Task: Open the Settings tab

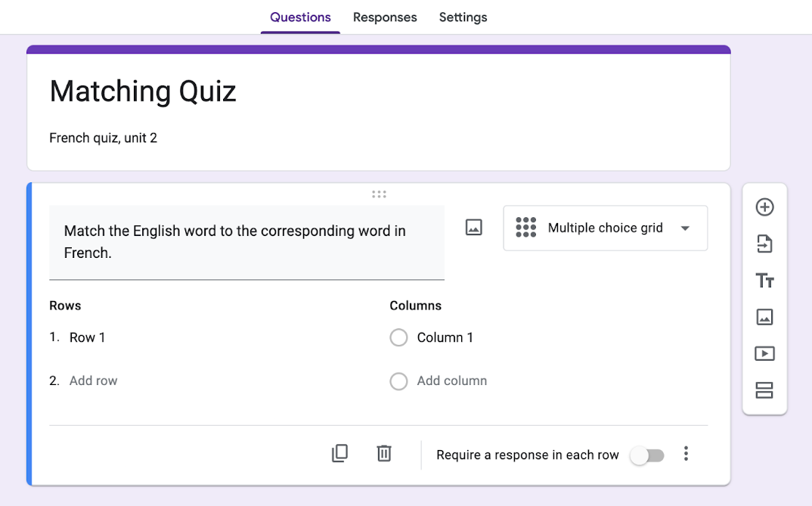Action: click(x=463, y=17)
